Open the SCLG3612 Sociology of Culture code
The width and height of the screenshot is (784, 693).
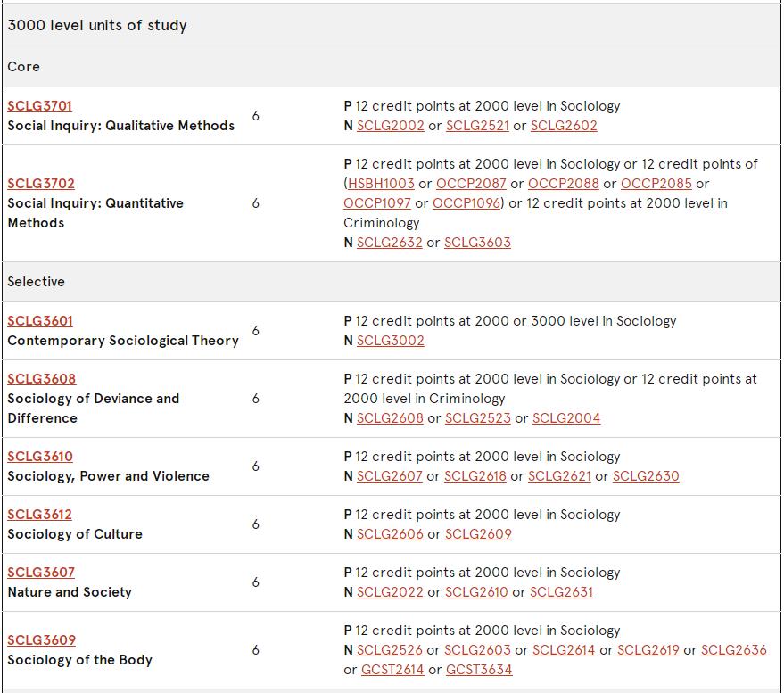pyautogui.click(x=39, y=515)
